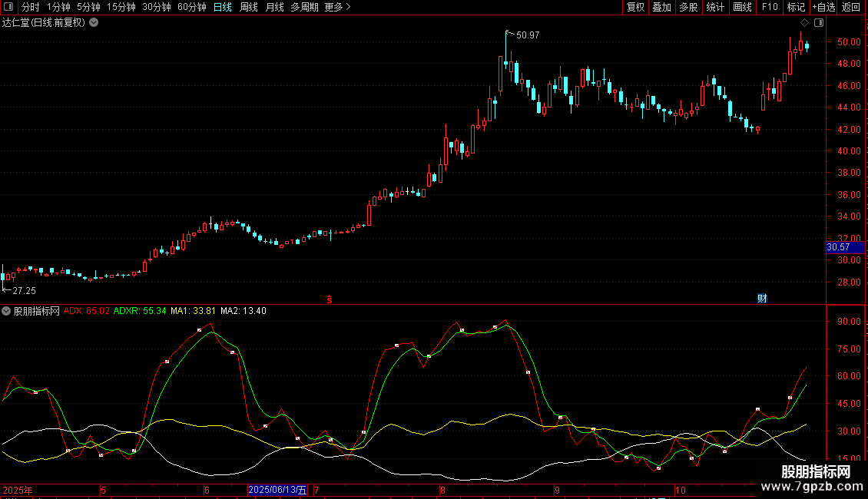Select the 月线 monthly tab
Image resolution: width=868 pixels, height=499 pixels.
click(x=274, y=7)
